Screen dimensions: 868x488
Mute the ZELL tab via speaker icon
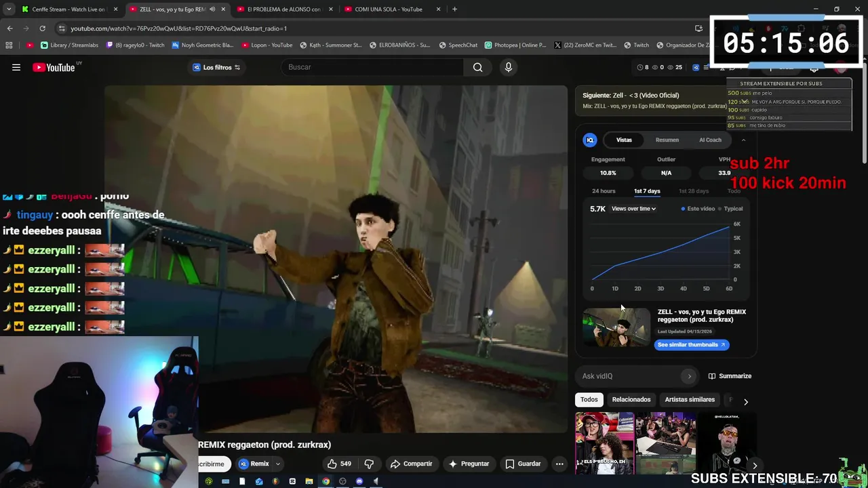coord(212,9)
